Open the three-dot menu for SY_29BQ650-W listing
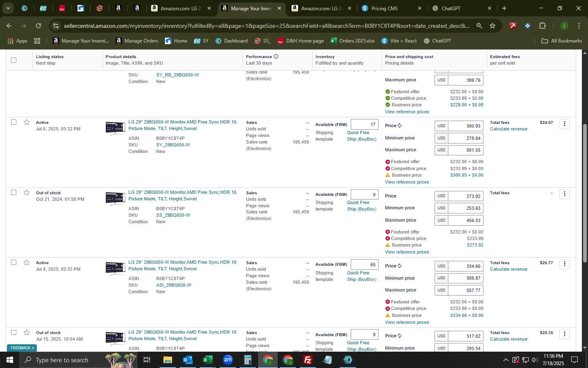 point(564,124)
